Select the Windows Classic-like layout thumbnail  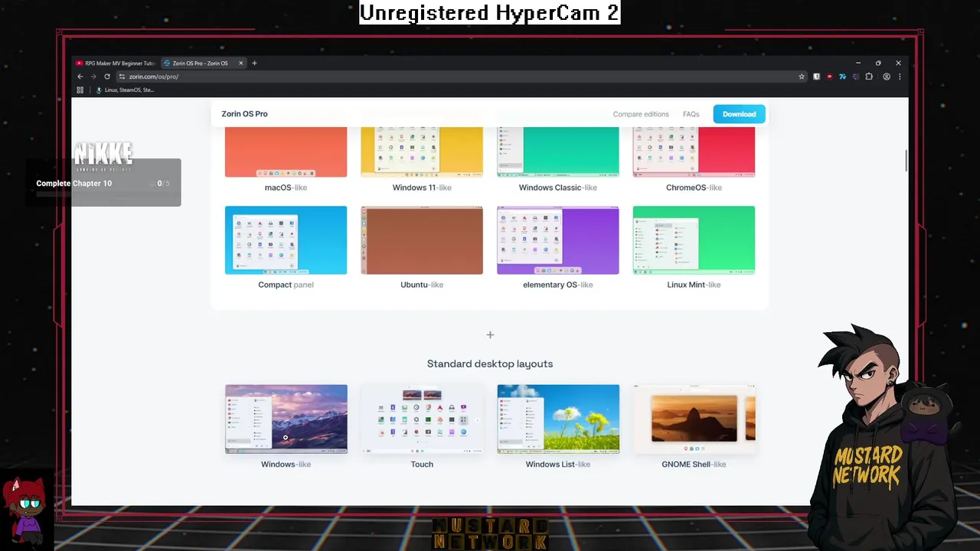click(x=558, y=152)
